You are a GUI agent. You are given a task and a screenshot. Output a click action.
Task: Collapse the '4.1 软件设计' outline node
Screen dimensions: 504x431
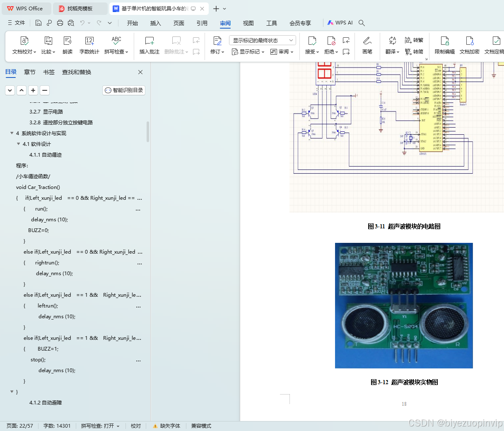18,144
